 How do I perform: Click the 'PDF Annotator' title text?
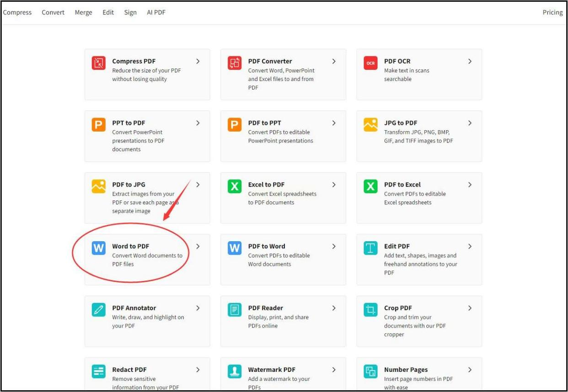point(134,308)
